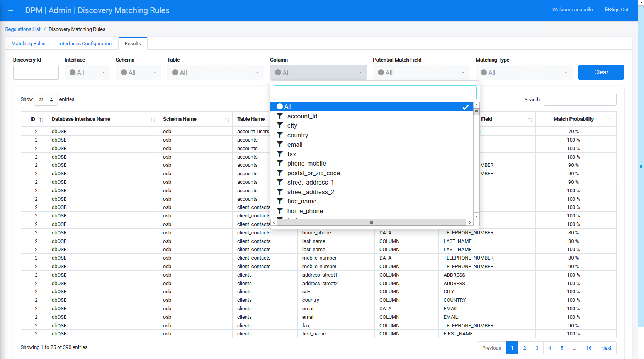Change the Show entries count selector
644x359 pixels.
coord(46,99)
